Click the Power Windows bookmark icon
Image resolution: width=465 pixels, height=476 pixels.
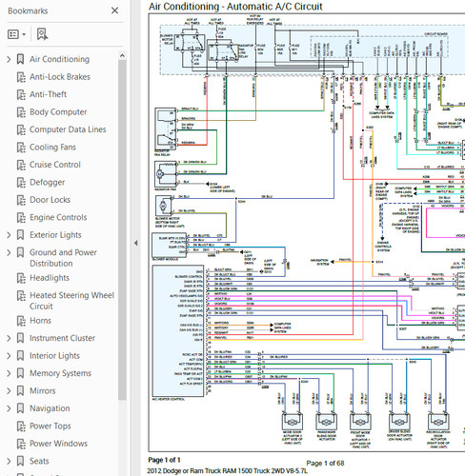21,444
